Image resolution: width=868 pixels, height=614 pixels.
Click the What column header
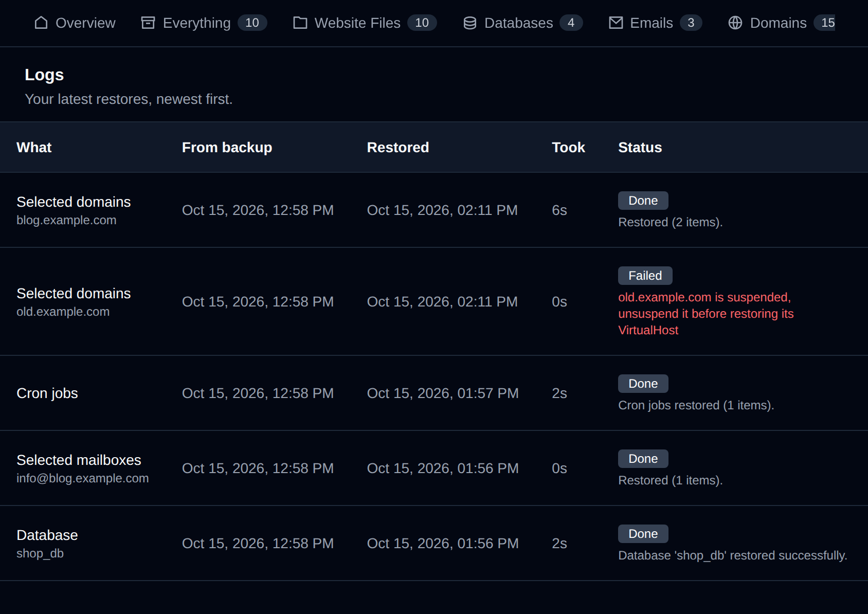(34, 148)
